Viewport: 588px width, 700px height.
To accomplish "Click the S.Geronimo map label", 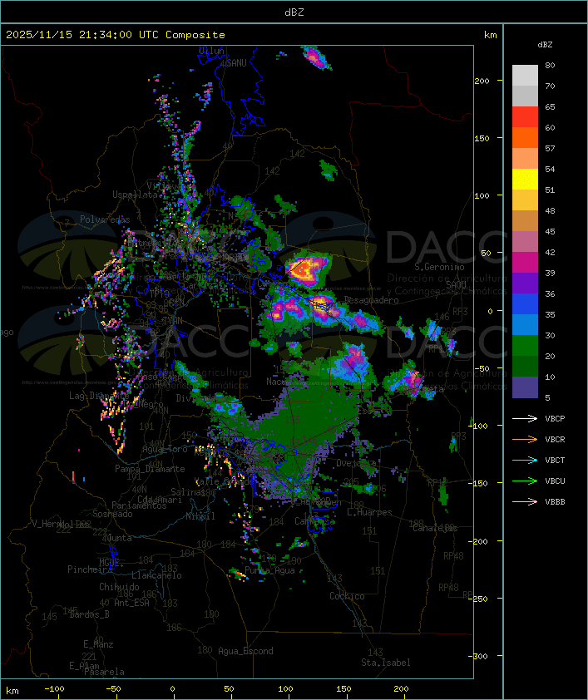I will (x=439, y=267).
